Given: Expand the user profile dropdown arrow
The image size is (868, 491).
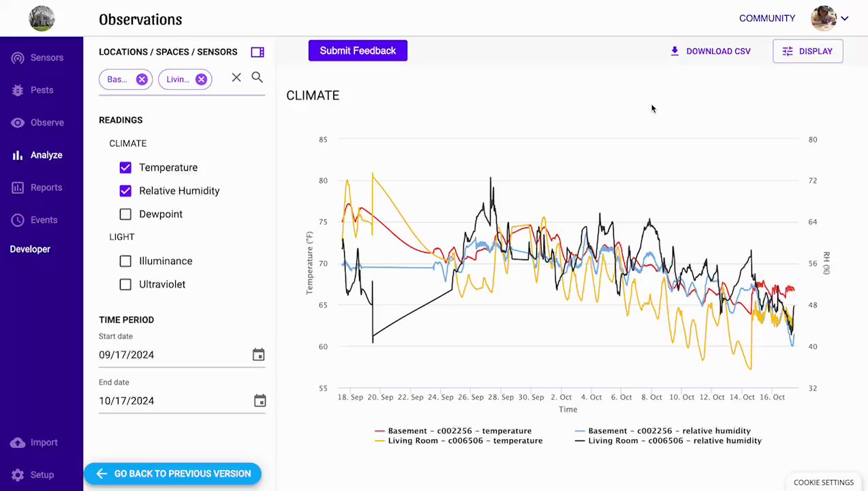Looking at the screenshot, I should 845,18.
